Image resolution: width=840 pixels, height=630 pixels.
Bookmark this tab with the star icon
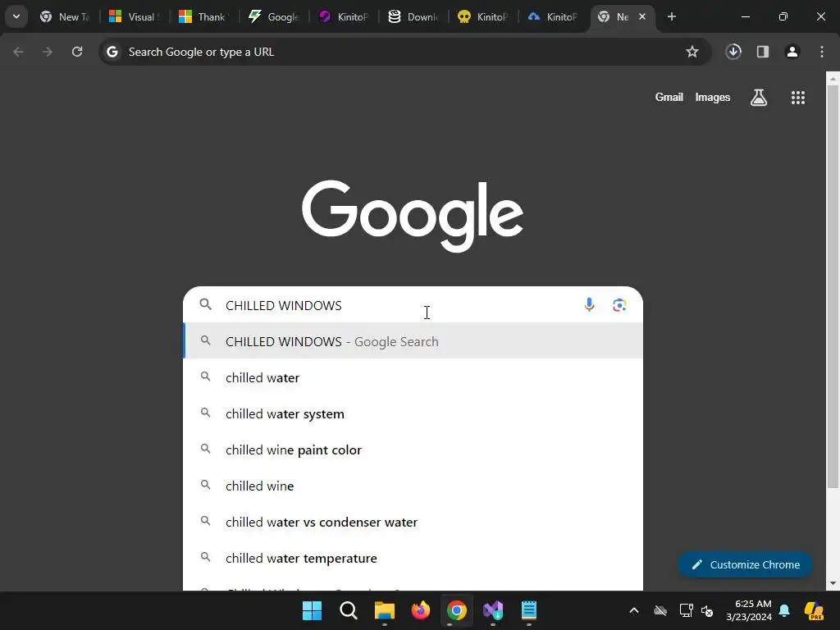click(692, 52)
